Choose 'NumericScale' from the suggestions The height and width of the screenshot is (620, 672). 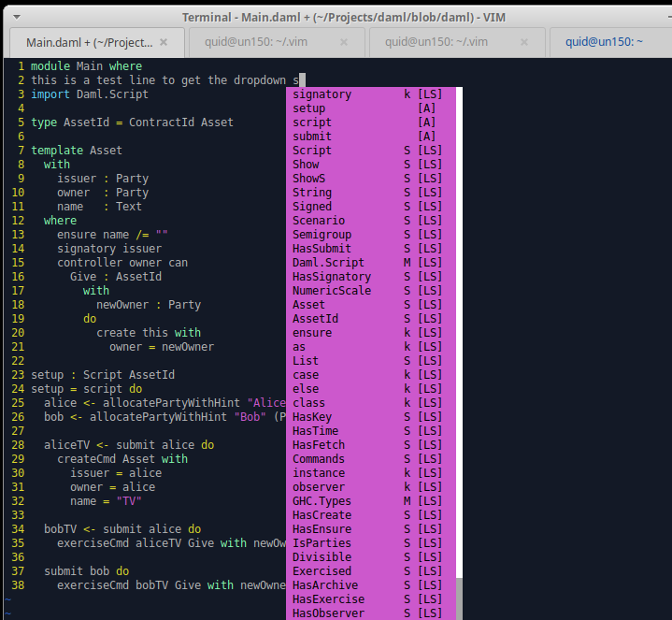(x=332, y=291)
